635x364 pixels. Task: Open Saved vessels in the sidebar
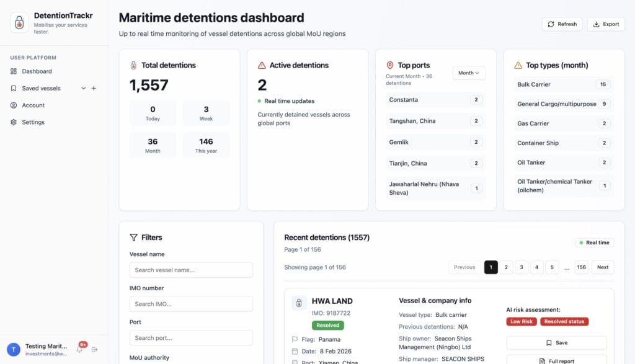[x=42, y=88]
